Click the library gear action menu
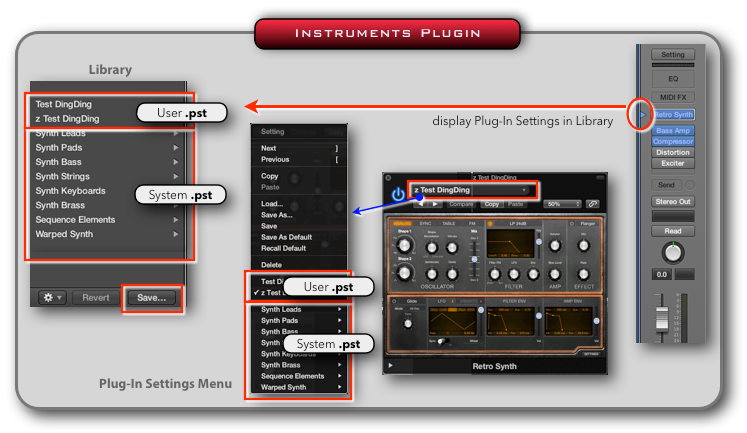This screenshot has width=747, height=433. coord(50,297)
